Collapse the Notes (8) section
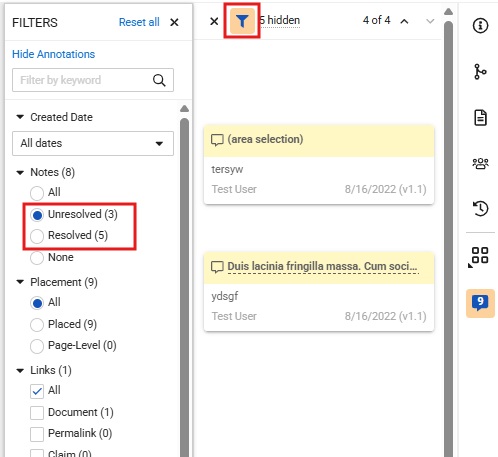 pos(20,173)
